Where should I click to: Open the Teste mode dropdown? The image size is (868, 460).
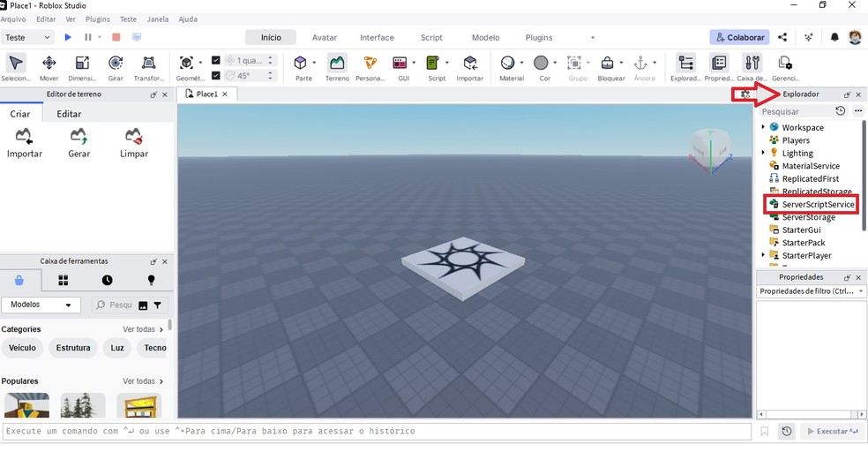(x=27, y=38)
